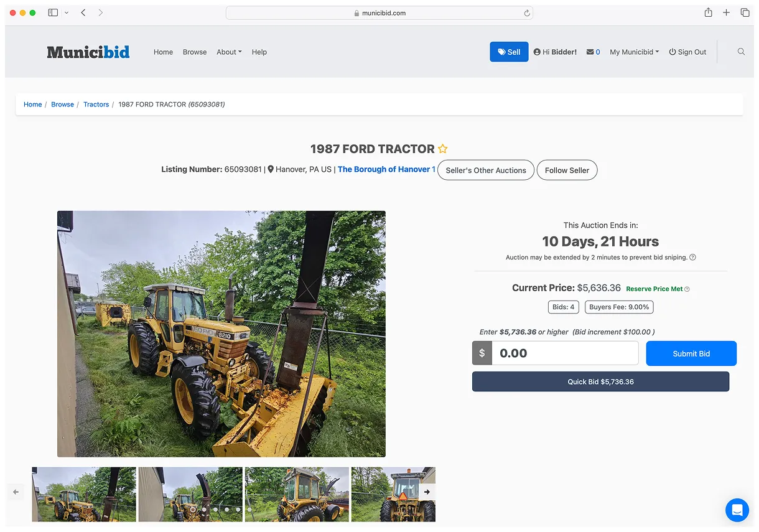
Task: Open the live chat bubble icon
Action: 737,510
